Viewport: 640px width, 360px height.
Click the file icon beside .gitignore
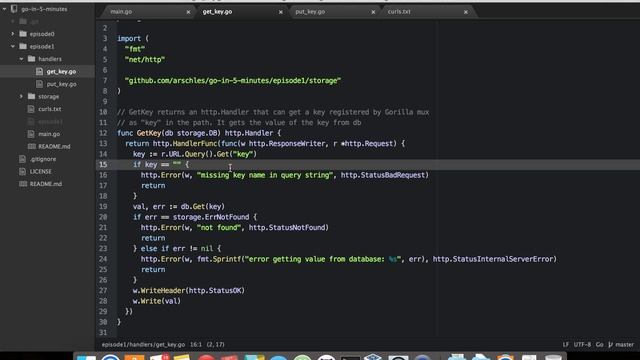(x=22, y=159)
